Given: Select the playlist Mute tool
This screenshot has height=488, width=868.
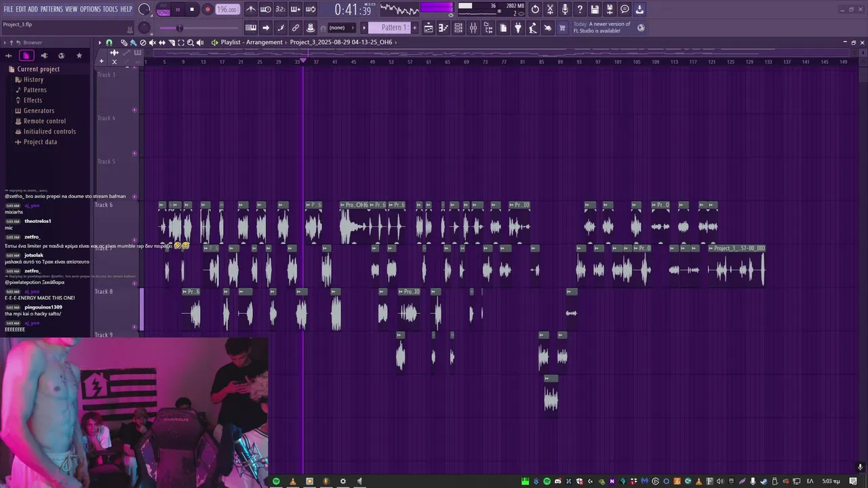Looking at the screenshot, I should point(153,43).
